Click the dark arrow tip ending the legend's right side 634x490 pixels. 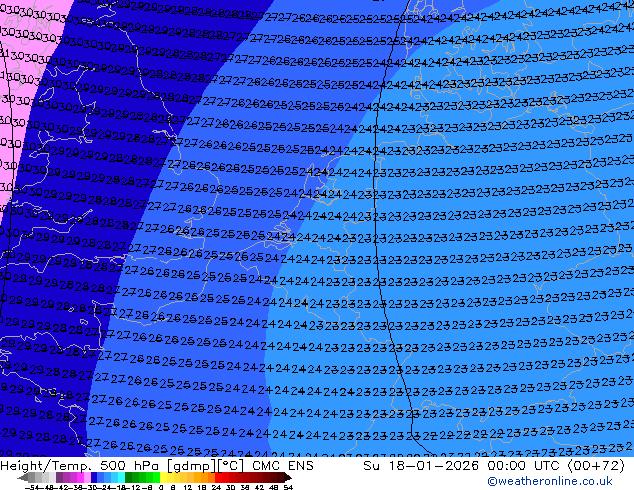tap(288, 477)
